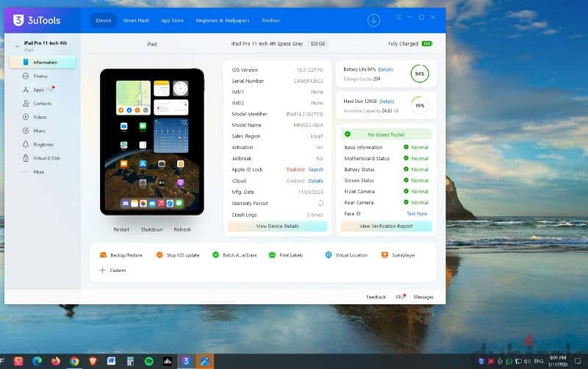Screen dimensions: 588x369
Task: Open Google Chrome in the taskbar
Action: pos(74,361)
